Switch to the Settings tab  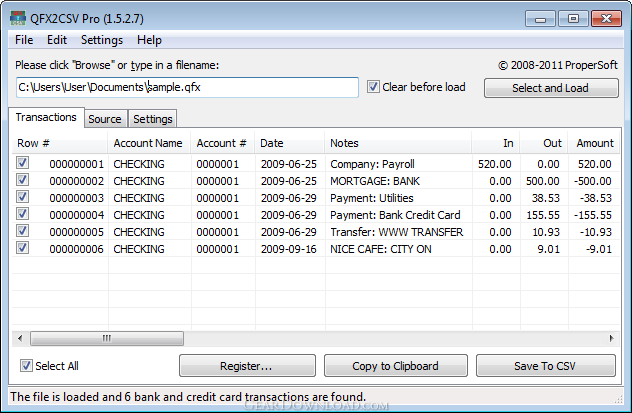click(x=153, y=119)
